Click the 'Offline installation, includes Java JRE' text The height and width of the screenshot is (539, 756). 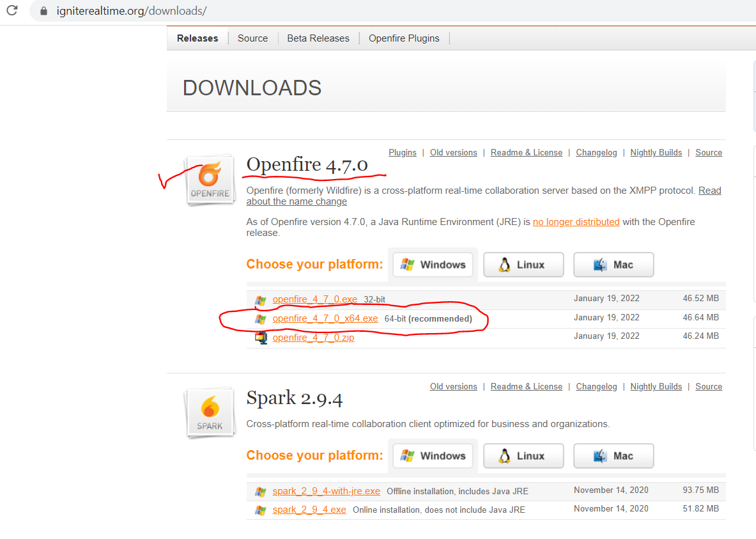[x=458, y=491]
